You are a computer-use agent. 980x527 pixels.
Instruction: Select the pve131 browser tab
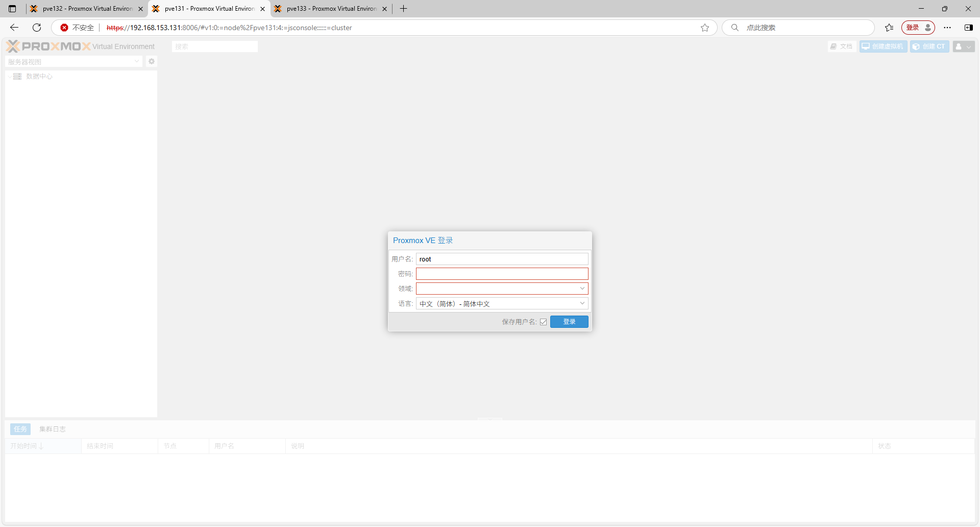209,9
